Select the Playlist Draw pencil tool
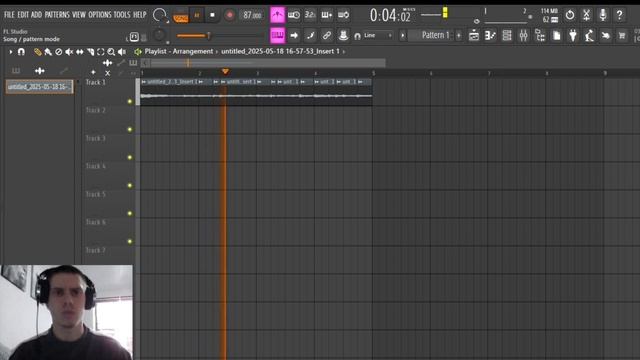 point(38,52)
